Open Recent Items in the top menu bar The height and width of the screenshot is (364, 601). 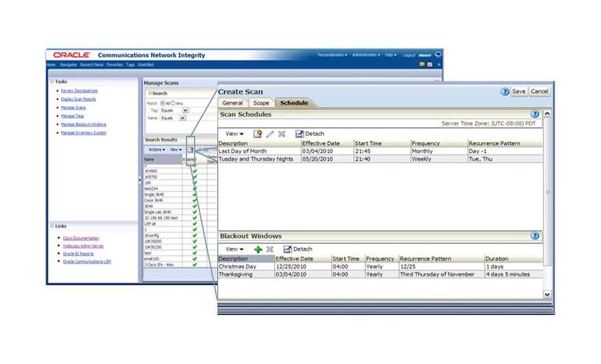tap(92, 65)
